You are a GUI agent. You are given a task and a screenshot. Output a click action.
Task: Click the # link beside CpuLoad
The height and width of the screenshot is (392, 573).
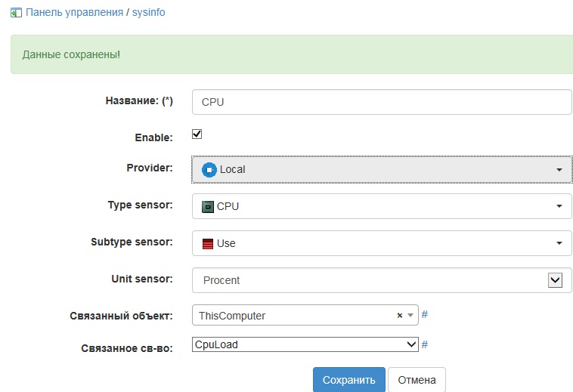425,344
